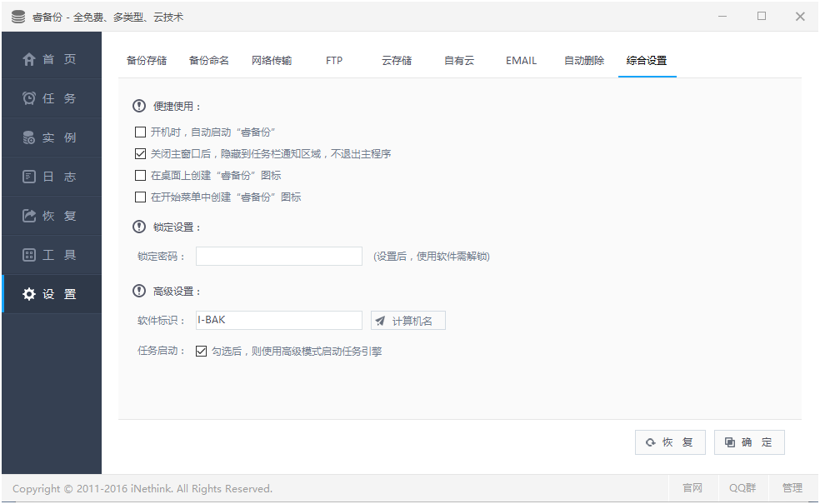Screen dimensions: 820x504
Task: Check create desktop 睿备份 shortcut option
Action: [139, 175]
